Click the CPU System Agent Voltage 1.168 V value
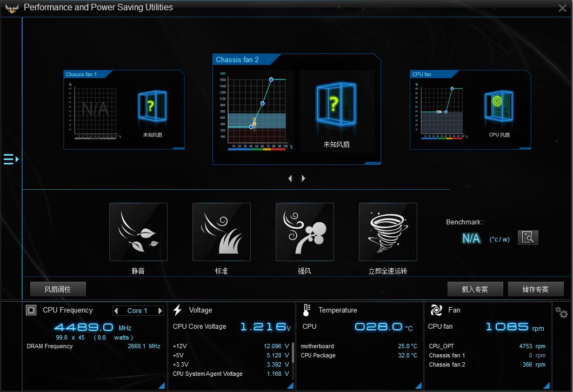 click(278, 374)
